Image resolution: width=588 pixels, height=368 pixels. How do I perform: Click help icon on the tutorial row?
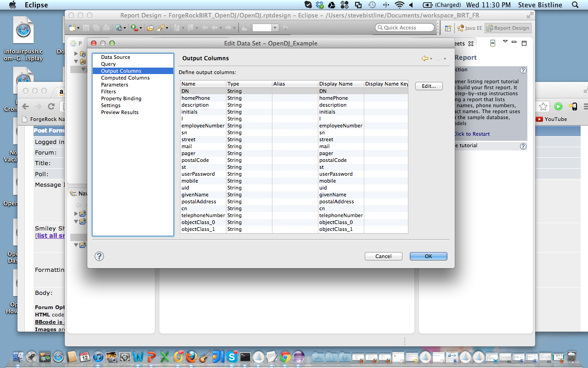[523, 146]
